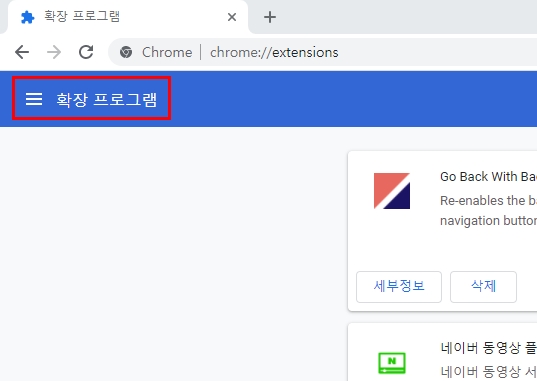Open the hamburger main menu
Viewport: 537px width, 381px height.
[x=34, y=99]
